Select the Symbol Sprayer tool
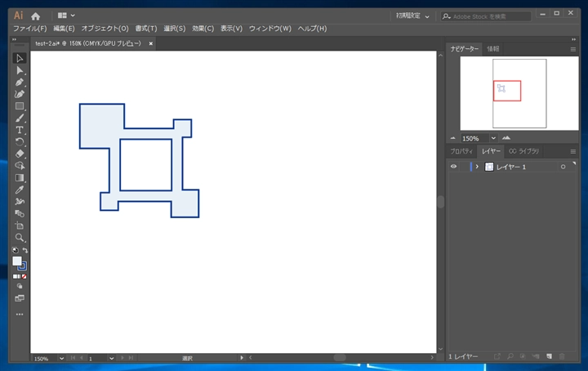This screenshot has height=371, width=588. (20, 202)
